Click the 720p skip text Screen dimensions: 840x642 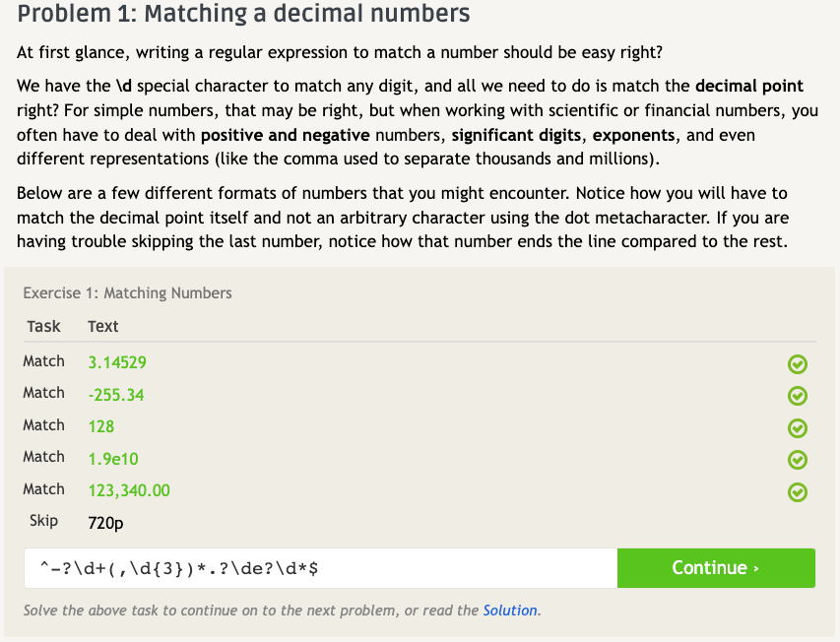(x=105, y=523)
